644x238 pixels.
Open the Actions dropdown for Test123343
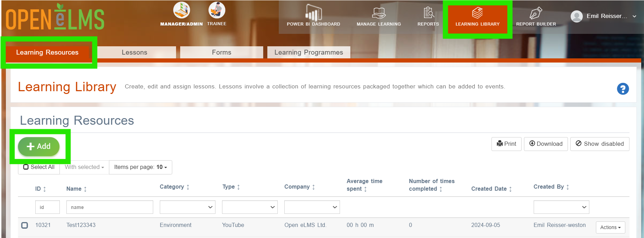click(x=610, y=227)
